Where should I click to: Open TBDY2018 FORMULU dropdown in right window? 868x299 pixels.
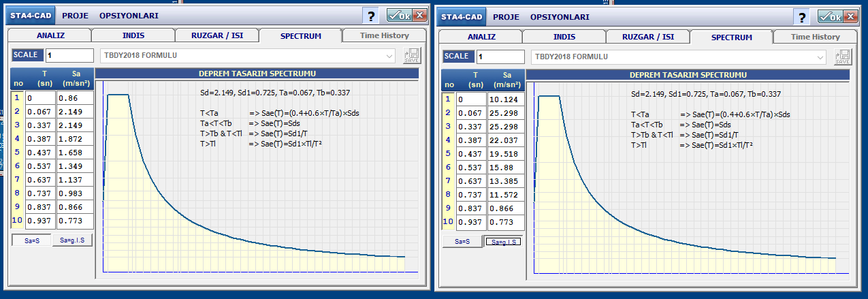(x=679, y=57)
